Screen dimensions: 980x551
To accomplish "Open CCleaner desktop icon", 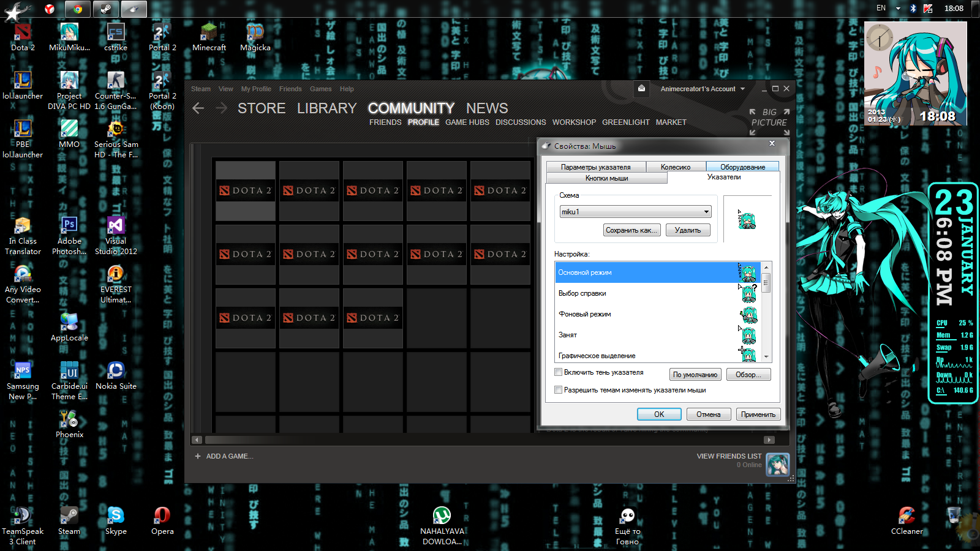I will [x=907, y=520].
